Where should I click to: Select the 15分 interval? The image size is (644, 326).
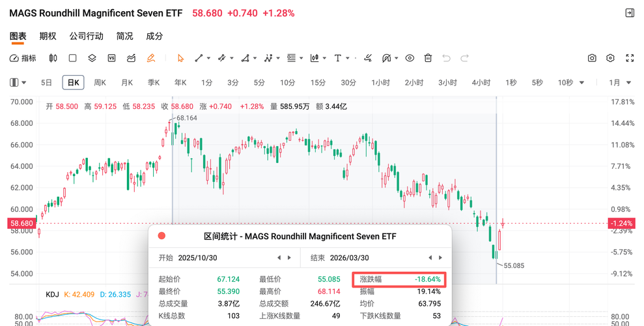point(318,83)
